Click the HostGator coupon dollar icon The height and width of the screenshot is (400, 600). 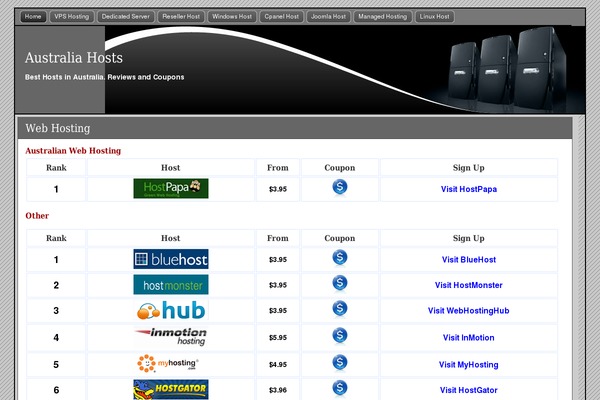coord(339,388)
